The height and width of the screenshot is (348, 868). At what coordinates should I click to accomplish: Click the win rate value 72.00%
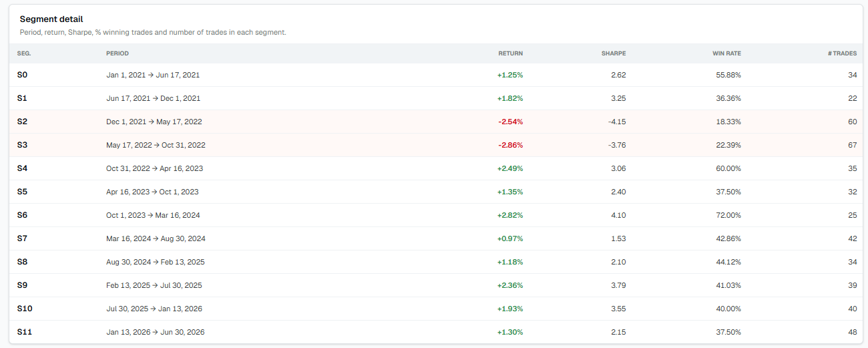point(728,215)
